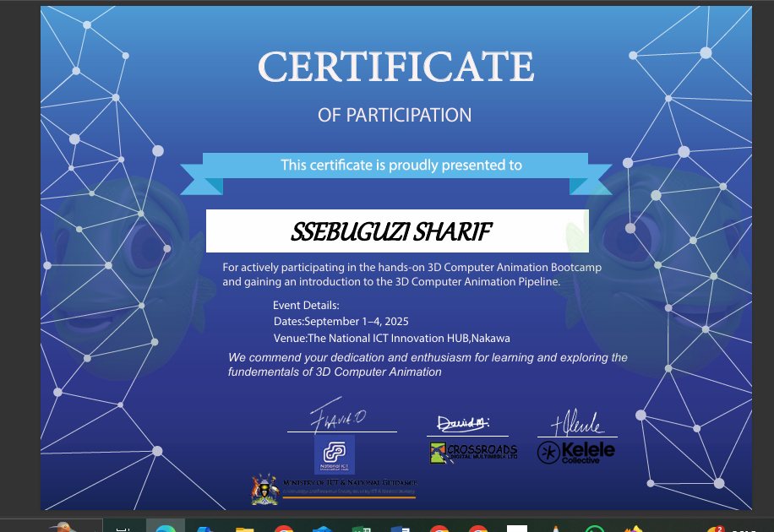774x532 pixels.
Task: Click the Ministry of ICT & National Guidance text
Action: click(x=350, y=482)
